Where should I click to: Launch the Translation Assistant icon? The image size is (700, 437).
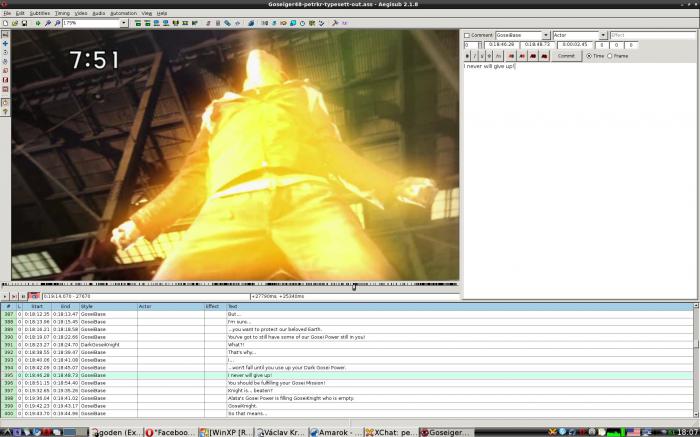283,23
